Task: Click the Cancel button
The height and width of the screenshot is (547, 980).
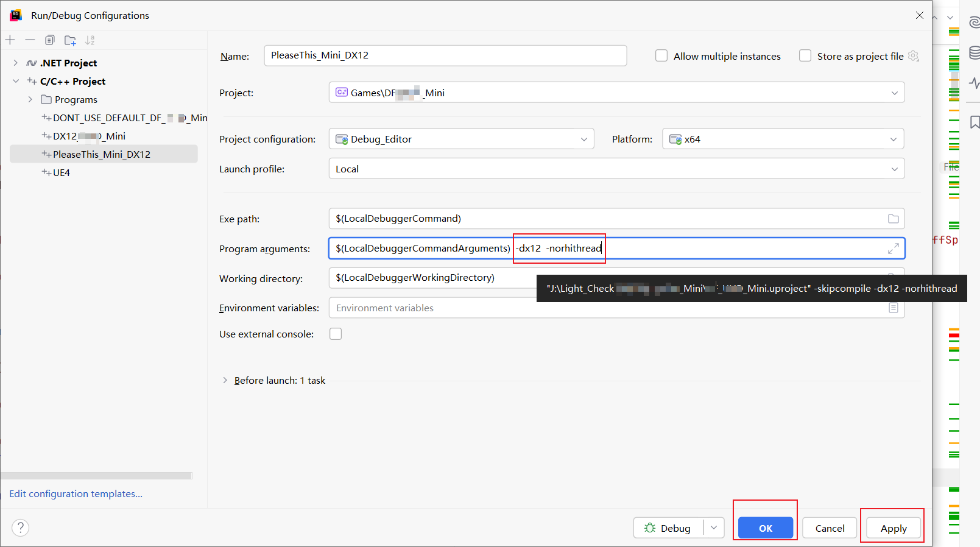Action: click(x=830, y=528)
